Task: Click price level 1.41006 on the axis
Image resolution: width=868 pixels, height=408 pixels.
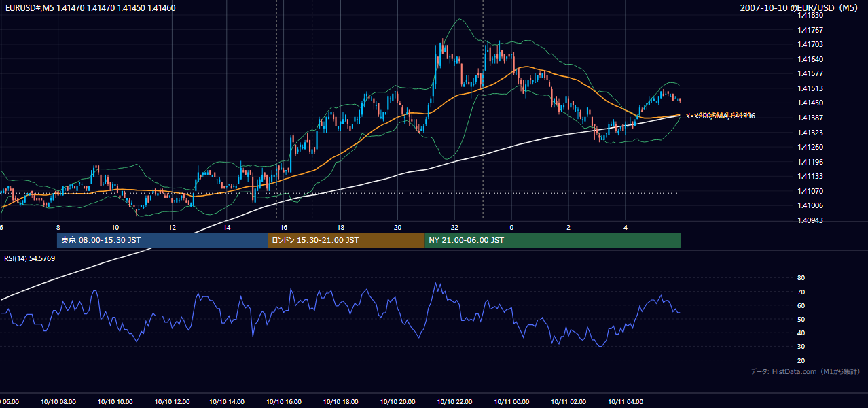Action: click(810, 205)
